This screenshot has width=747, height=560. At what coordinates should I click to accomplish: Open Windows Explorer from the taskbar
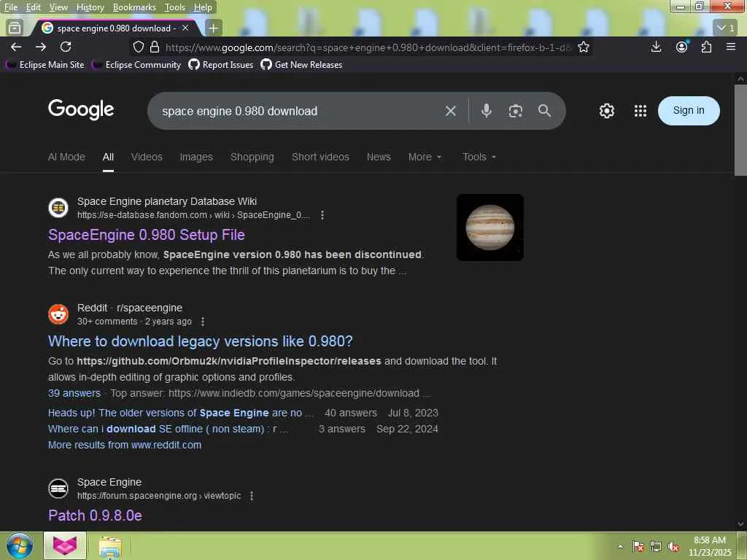tap(111, 546)
